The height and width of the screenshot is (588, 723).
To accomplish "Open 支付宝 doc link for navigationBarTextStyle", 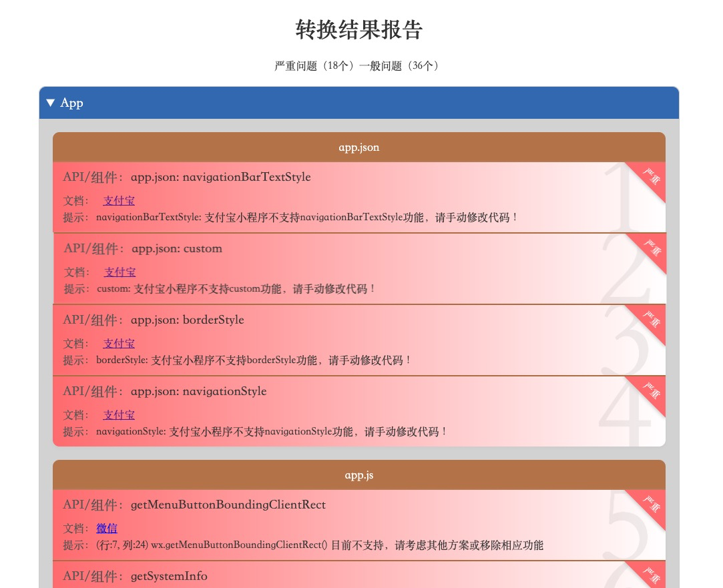I will tap(119, 201).
